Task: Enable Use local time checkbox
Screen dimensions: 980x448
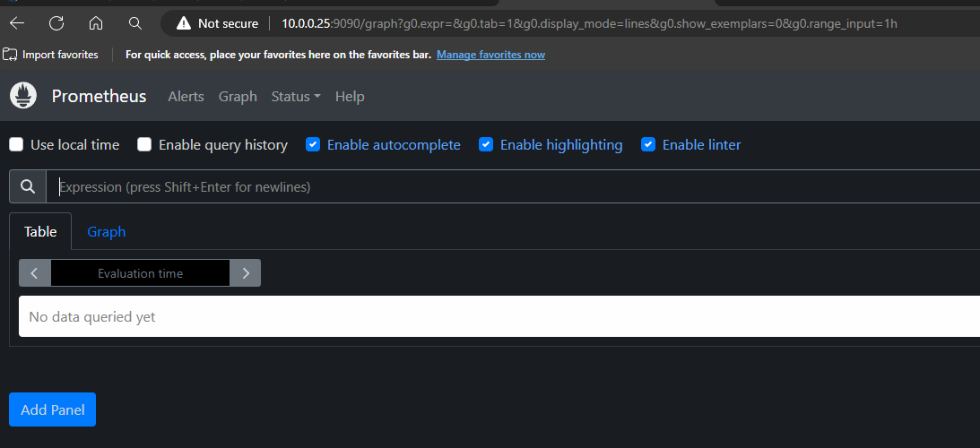Action: click(16, 144)
